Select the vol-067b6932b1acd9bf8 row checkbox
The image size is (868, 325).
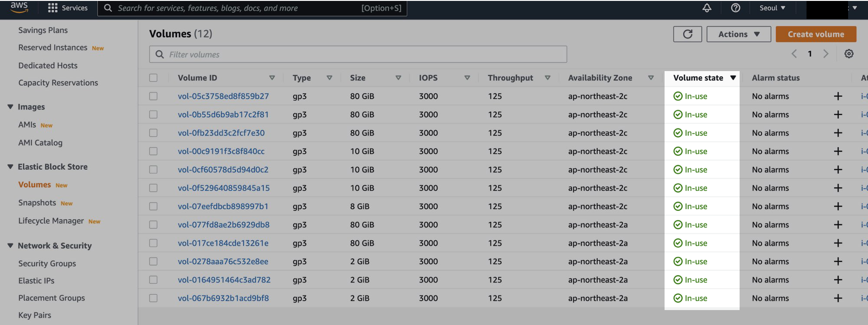(x=154, y=298)
